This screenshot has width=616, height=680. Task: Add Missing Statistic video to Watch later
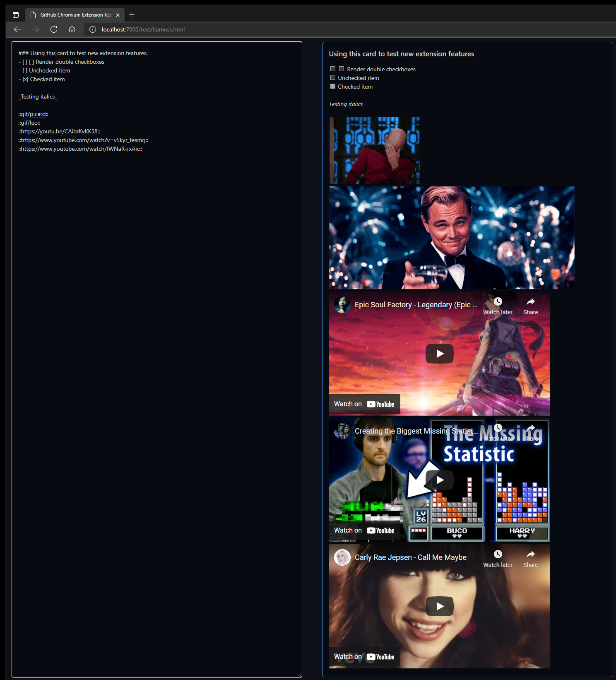(x=498, y=432)
